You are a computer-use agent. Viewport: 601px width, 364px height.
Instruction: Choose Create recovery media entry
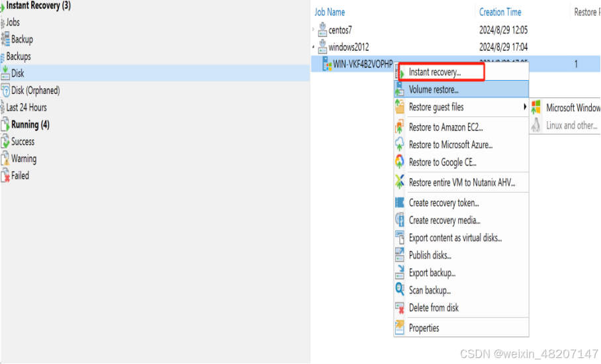coord(461,220)
